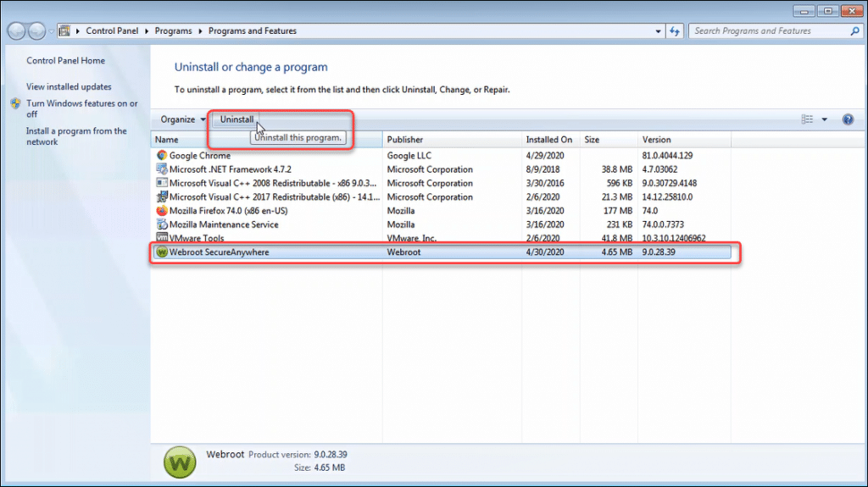Click the Google LLC publisher cell
This screenshot has height=487, width=868.
point(409,156)
